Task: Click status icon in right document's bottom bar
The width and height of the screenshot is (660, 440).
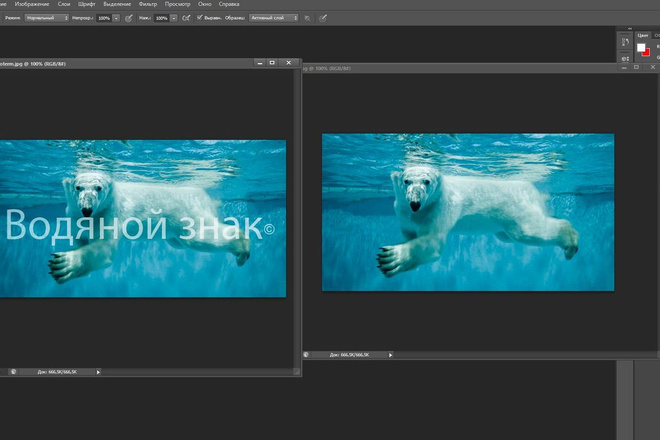Action: pyautogui.click(x=306, y=355)
